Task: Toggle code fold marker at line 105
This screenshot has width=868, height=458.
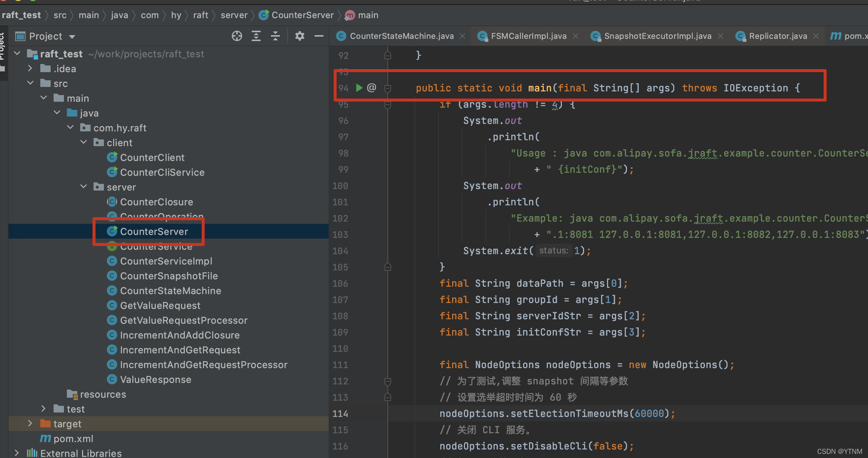Action: tap(387, 267)
